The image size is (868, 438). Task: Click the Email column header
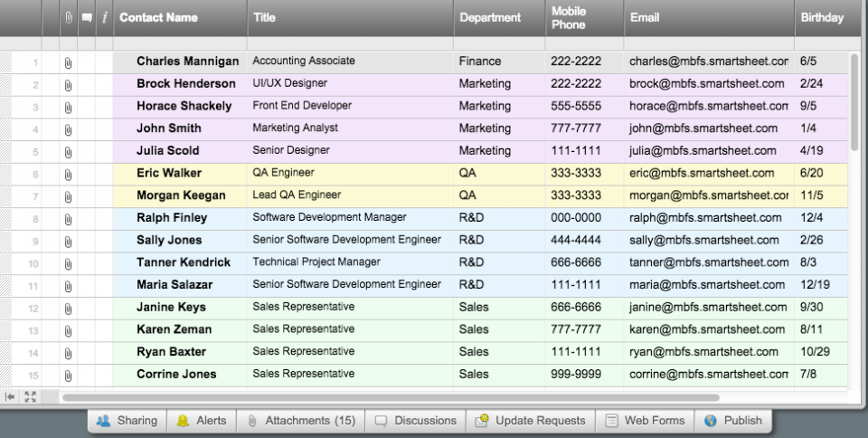click(x=709, y=18)
